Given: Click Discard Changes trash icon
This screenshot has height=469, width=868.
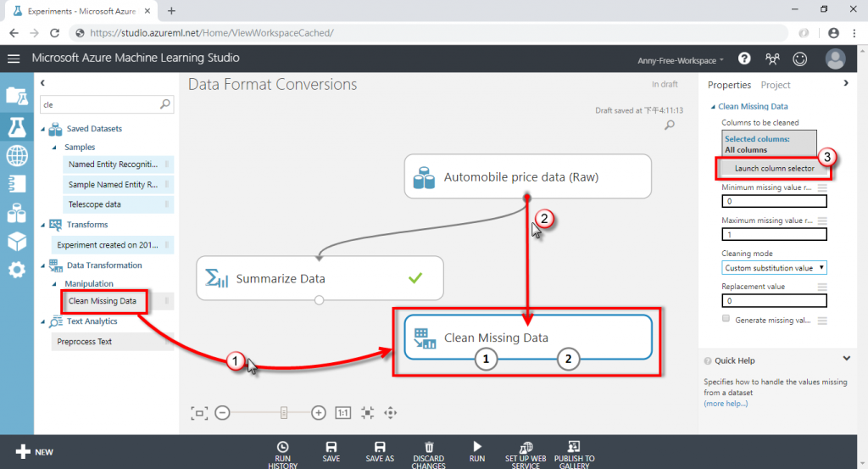Looking at the screenshot, I should pyautogui.click(x=428, y=455).
